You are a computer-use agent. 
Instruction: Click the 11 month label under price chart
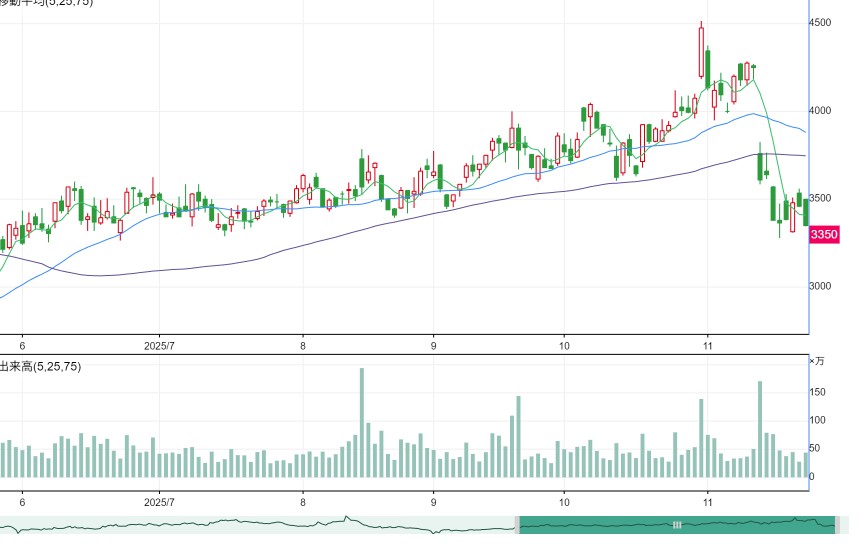pos(708,346)
